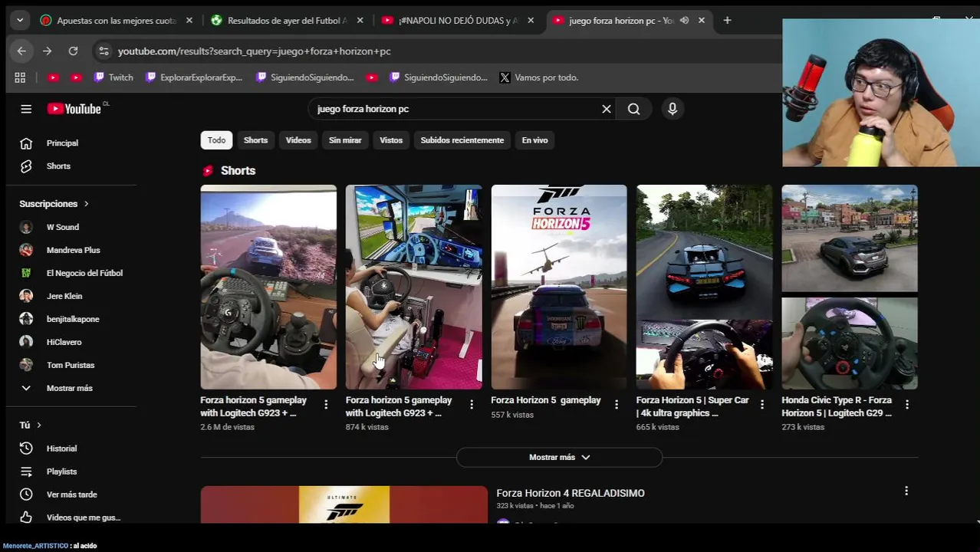Click the browser address bar URL

click(255, 51)
